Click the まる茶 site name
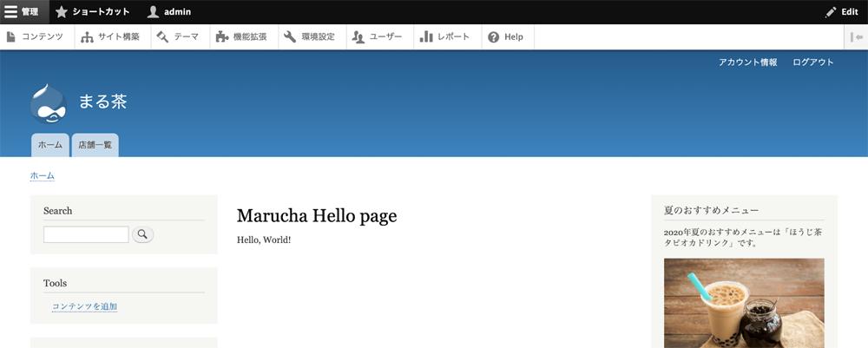The height and width of the screenshot is (348, 868). coord(102,102)
